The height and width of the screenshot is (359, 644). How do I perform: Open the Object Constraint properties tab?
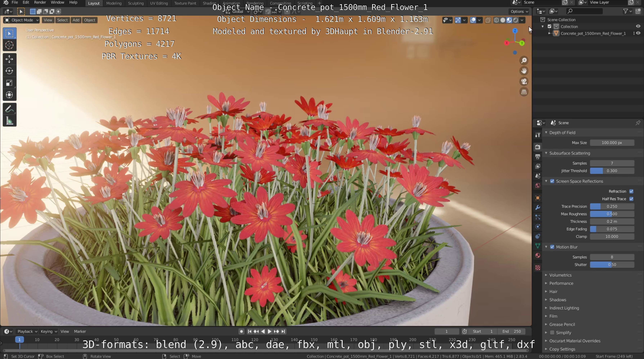[538, 236]
